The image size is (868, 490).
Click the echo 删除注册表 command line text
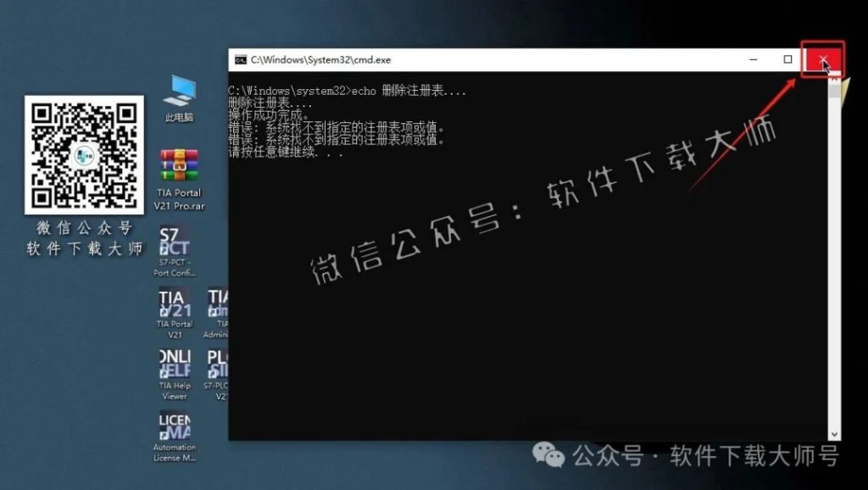pos(339,91)
